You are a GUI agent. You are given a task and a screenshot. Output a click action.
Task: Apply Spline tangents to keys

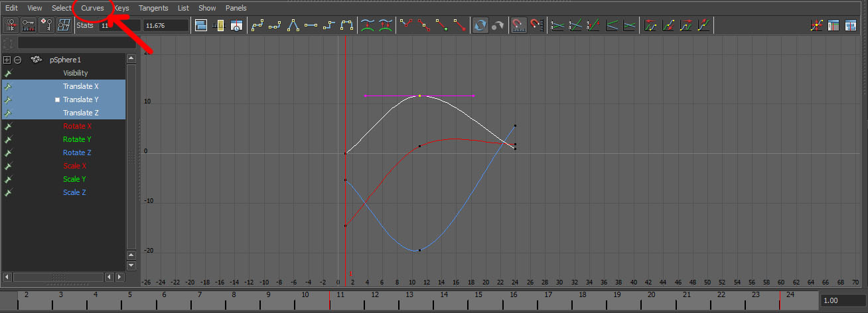(257, 25)
